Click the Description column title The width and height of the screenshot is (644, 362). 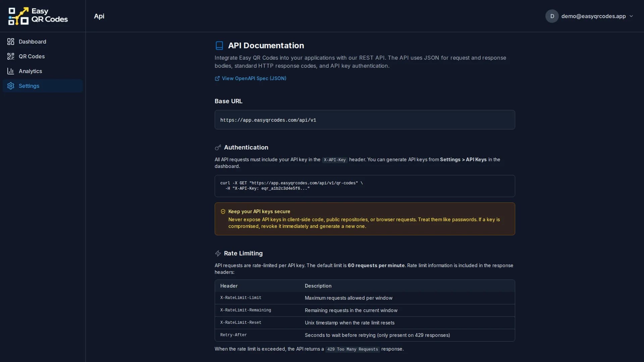pyautogui.click(x=318, y=286)
